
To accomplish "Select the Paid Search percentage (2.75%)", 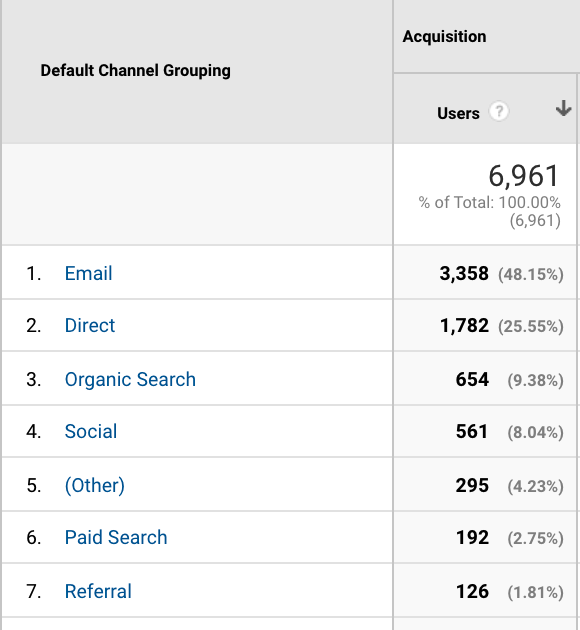I will (535, 538).
